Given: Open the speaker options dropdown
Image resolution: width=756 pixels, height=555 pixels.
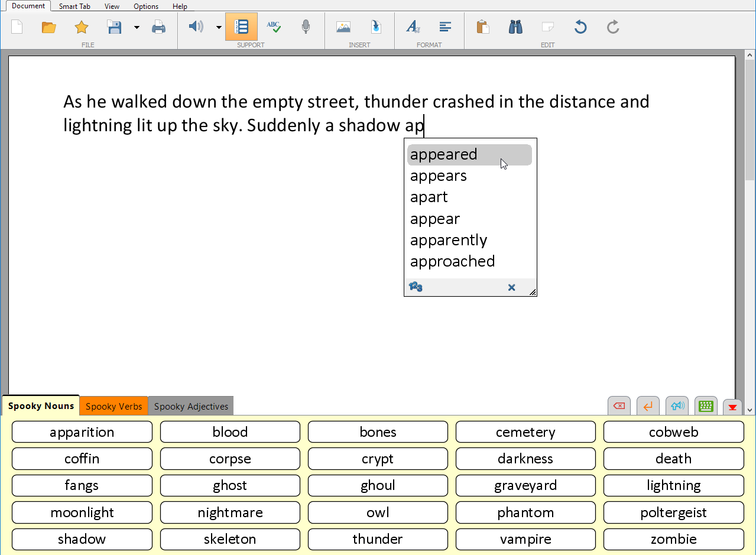Looking at the screenshot, I should click(x=218, y=27).
